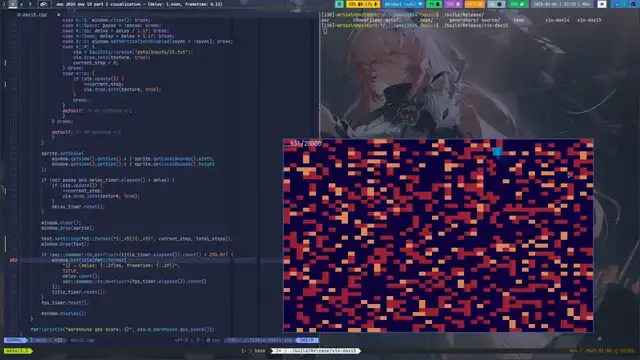This screenshot has height=360, width=640.
Task: Click the step counter text in visualization
Action: (303, 144)
